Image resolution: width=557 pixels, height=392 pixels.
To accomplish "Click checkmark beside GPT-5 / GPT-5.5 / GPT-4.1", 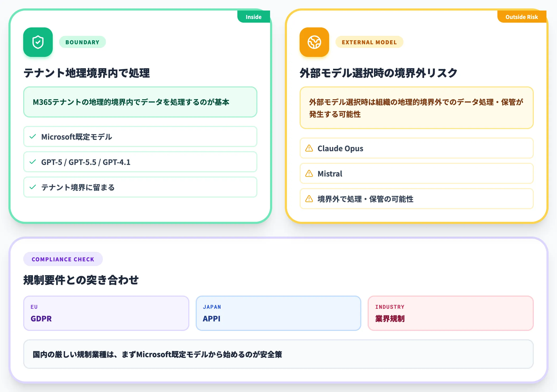I will (x=33, y=162).
